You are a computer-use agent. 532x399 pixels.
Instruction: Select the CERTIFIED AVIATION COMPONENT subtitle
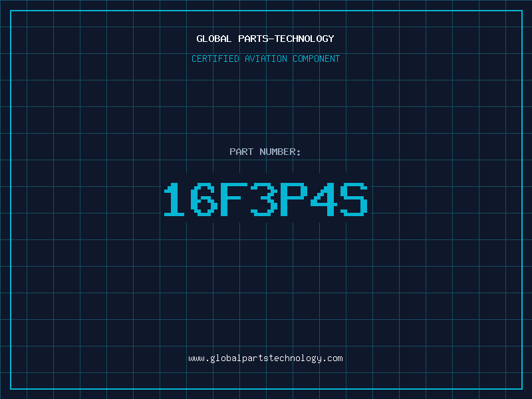[265, 59]
